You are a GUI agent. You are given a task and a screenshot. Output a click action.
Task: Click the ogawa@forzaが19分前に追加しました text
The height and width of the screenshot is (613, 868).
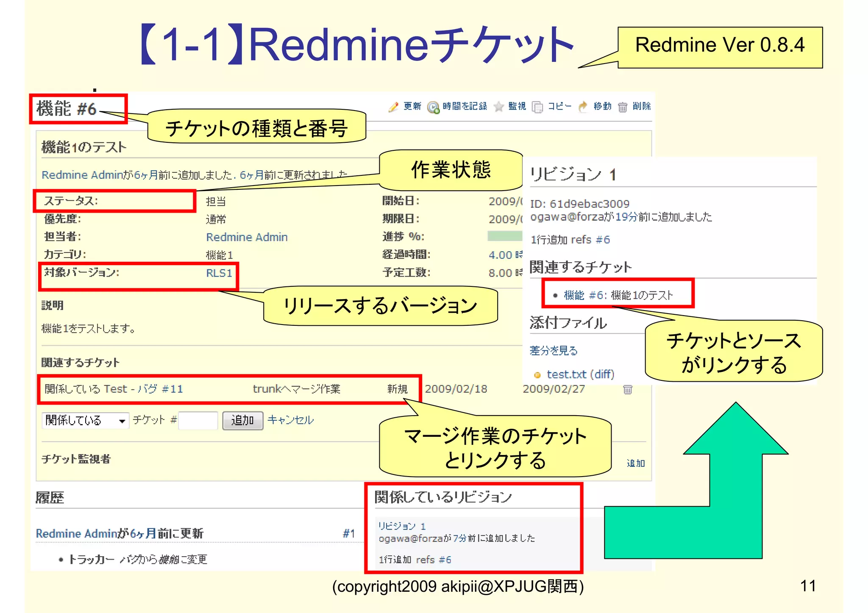click(x=621, y=217)
